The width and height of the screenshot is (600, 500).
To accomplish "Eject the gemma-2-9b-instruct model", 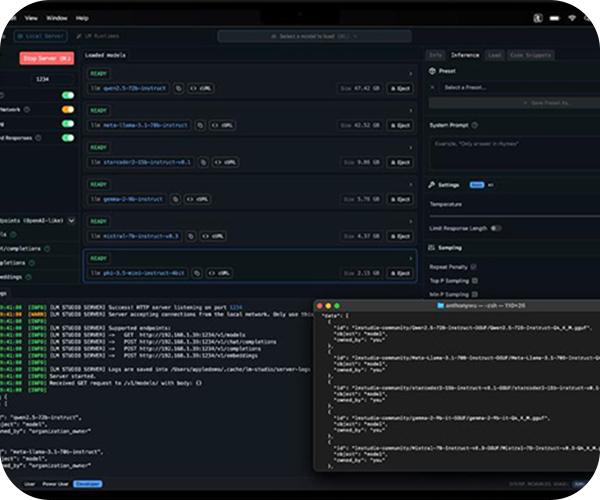I will 400,199.
